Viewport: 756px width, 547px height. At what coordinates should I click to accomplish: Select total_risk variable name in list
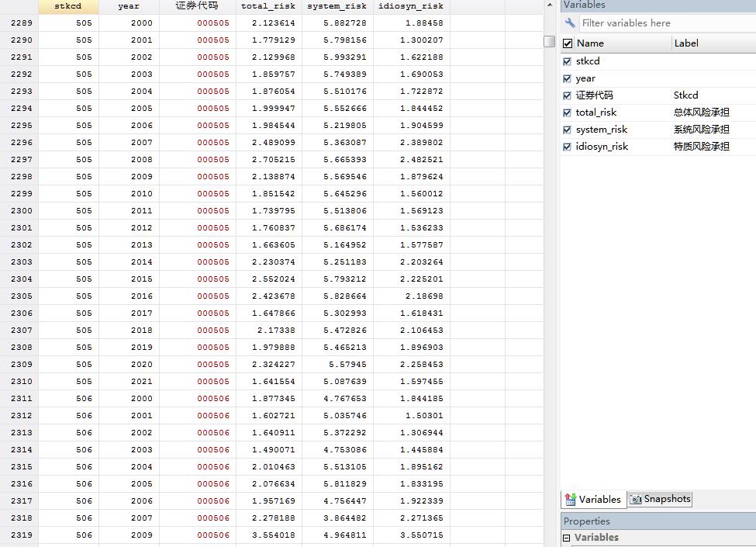[x=596, y=113]
